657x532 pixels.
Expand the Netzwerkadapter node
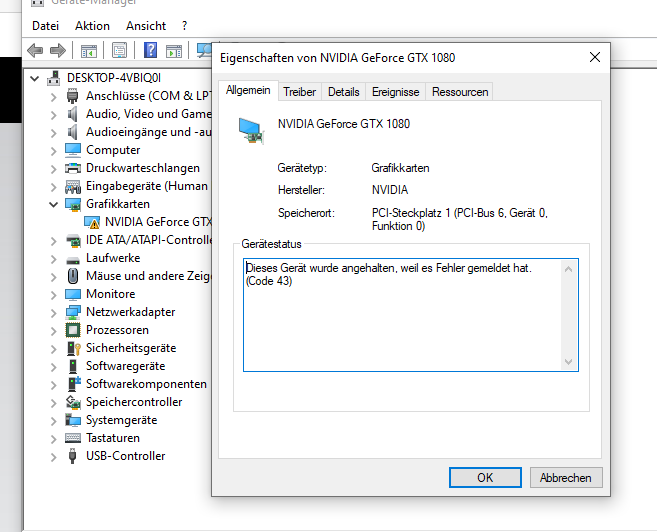pos(53,313)
